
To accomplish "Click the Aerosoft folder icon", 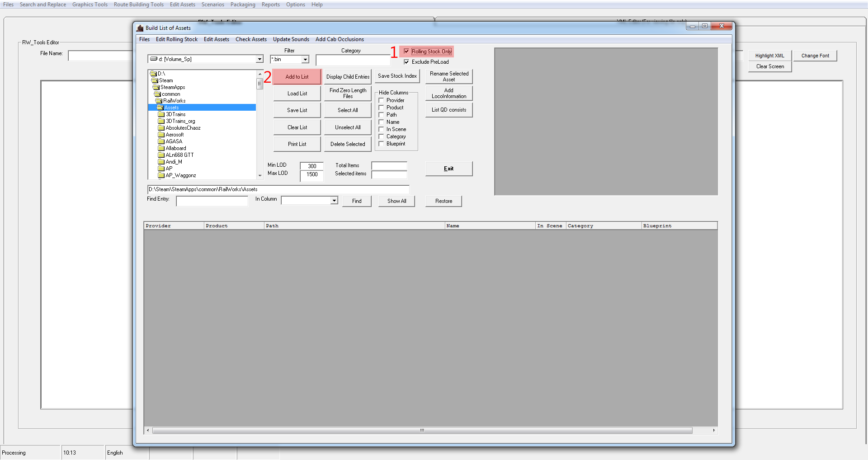I will point(161,135).
